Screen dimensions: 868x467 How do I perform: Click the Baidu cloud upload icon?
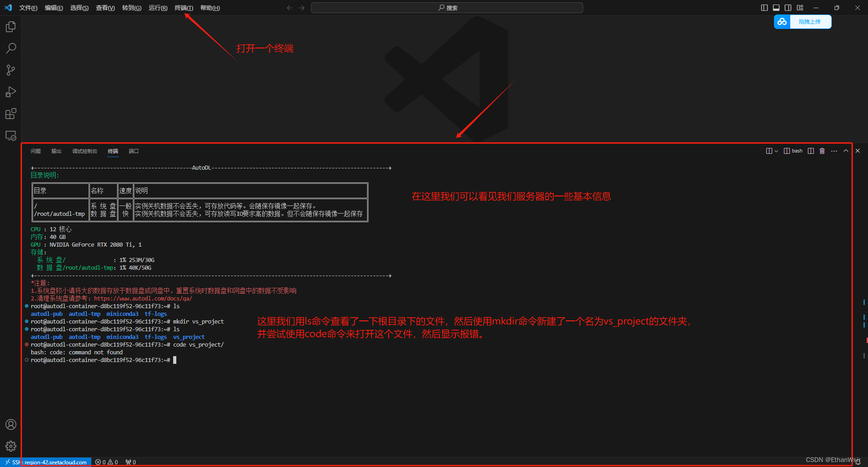[782, 22]
